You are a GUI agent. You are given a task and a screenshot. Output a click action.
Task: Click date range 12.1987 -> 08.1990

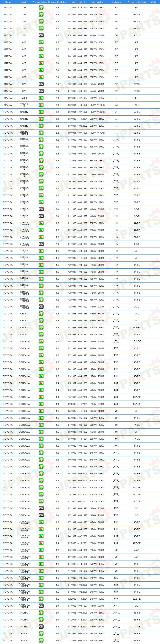(x=78, y=251)
